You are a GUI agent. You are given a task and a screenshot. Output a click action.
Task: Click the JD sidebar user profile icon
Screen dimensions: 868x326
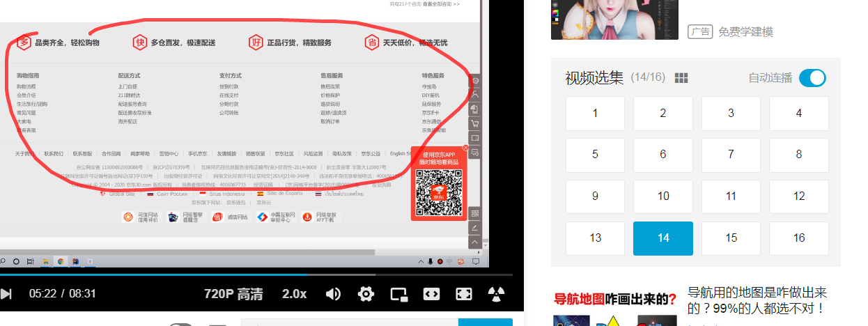tap(475, 93)
